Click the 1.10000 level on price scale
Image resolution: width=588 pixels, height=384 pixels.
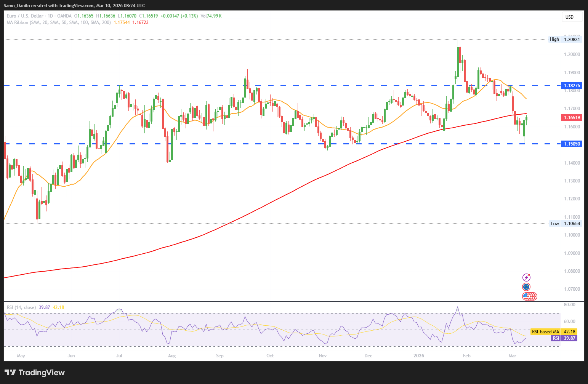[572, 235]
